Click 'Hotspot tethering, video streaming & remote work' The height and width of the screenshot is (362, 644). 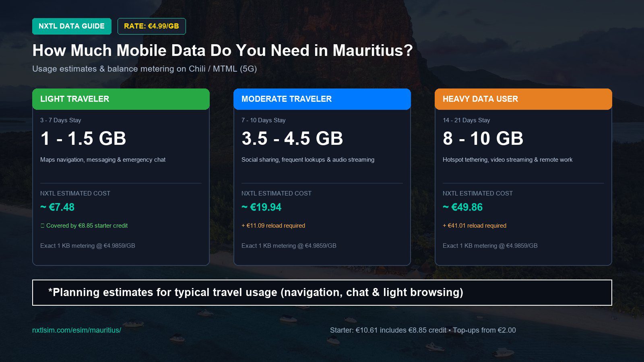[508, 160]
